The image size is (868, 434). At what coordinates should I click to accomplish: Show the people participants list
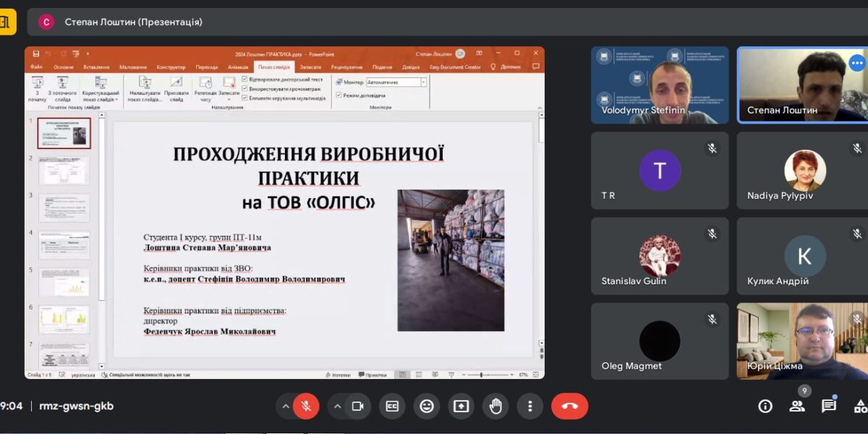[796, 406]
